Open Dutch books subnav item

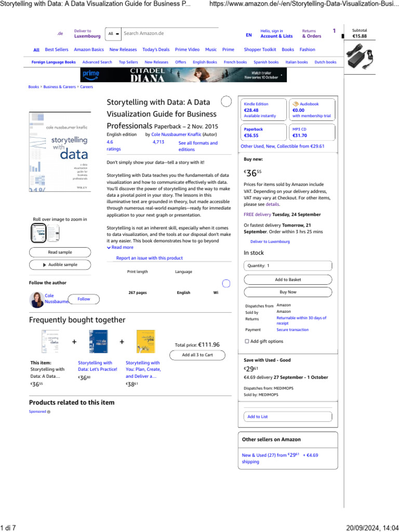325,62
